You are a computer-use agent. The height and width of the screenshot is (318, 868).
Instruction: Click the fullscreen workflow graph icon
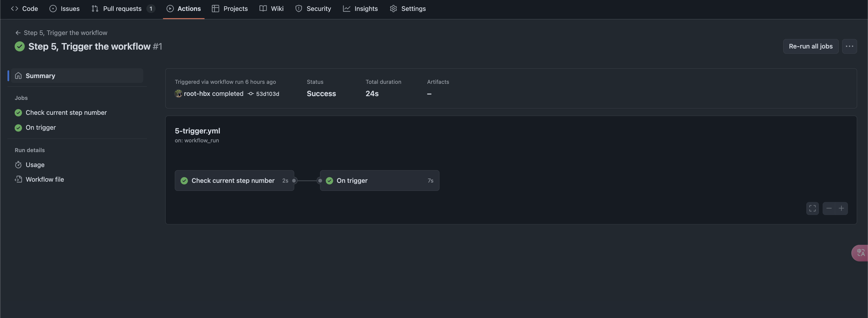coord(812,208)
